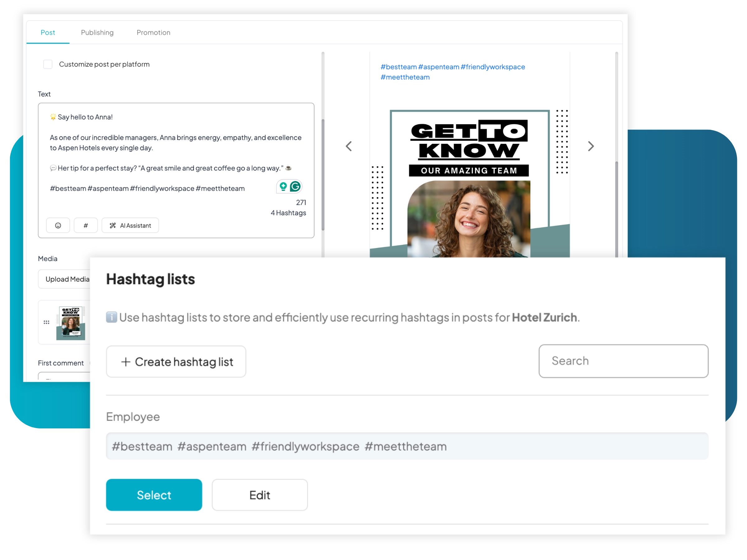Image resolution: width=747 pixels, height=560 pixels.
Task: Click the Upload Media button
Action: click(67, 279)
